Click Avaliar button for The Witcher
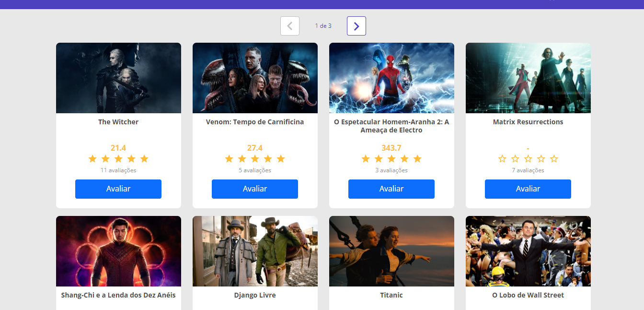Viewport: 644px width, 310px height. (118, 189)
